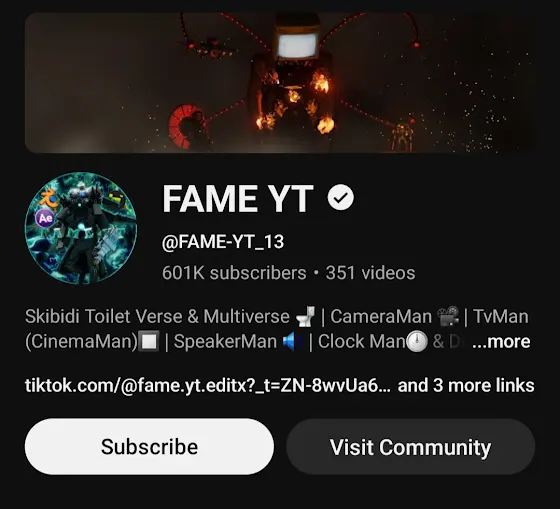Click the @FAME-YT_13 channel handle
The height and width of the screenshot is (509, 560).
click(x=223, y=242)
